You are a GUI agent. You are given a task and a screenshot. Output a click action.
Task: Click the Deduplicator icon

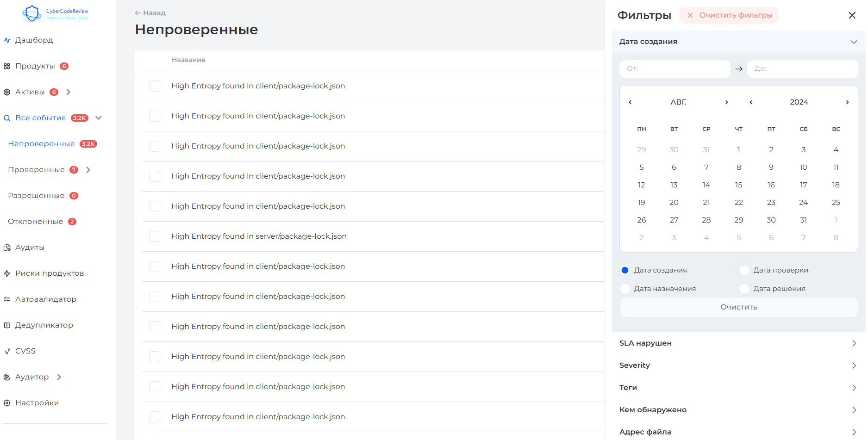[7, 325]
